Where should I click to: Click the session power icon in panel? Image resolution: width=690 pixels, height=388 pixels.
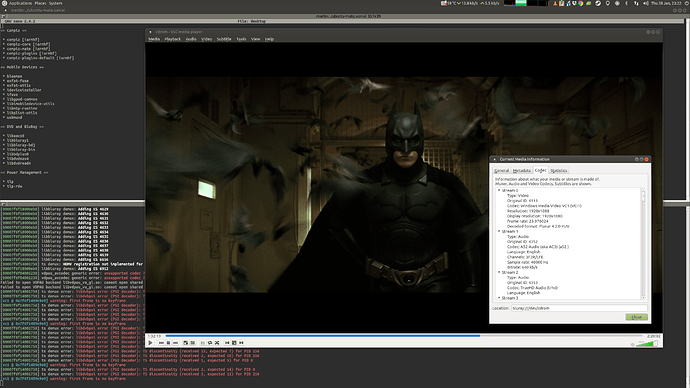click(x=686, y=3)
